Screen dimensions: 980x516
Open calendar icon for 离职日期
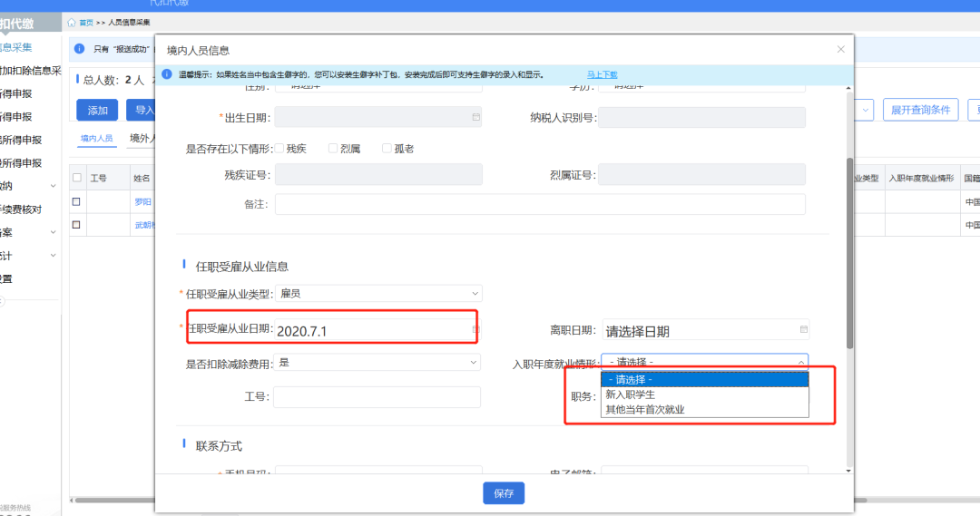tap(803, 330)
